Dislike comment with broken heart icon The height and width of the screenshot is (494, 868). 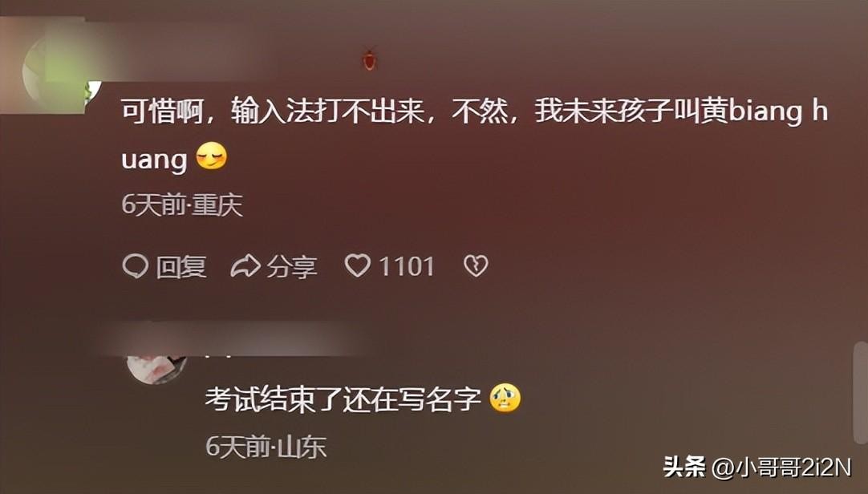(x=476, y=266)
